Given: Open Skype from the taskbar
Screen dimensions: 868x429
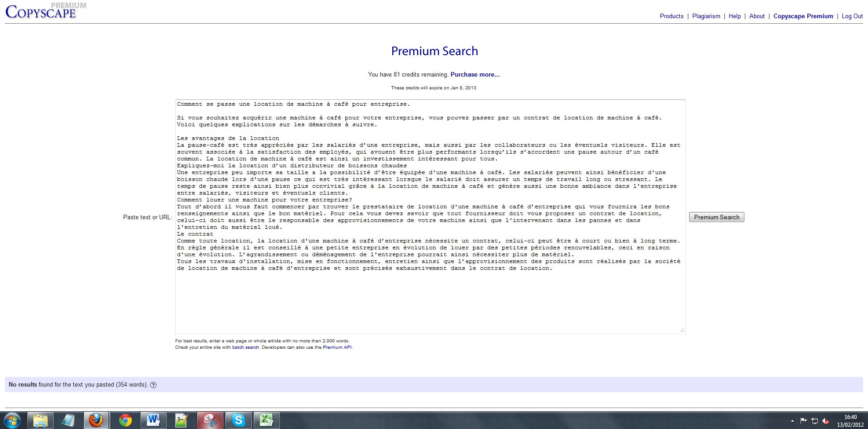Looking at the screenshot, I should [x=239, y=420].
